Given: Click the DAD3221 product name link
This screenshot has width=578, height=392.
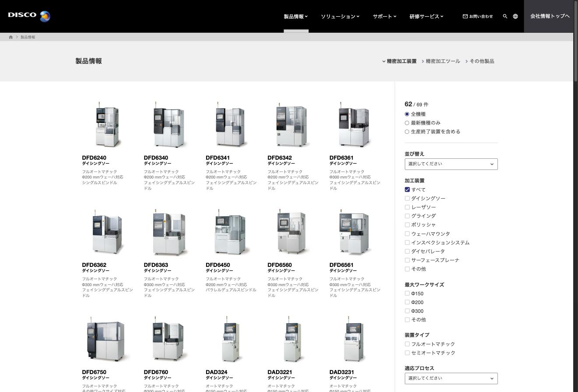Looking at the screenshot, I should coord(280,372).
